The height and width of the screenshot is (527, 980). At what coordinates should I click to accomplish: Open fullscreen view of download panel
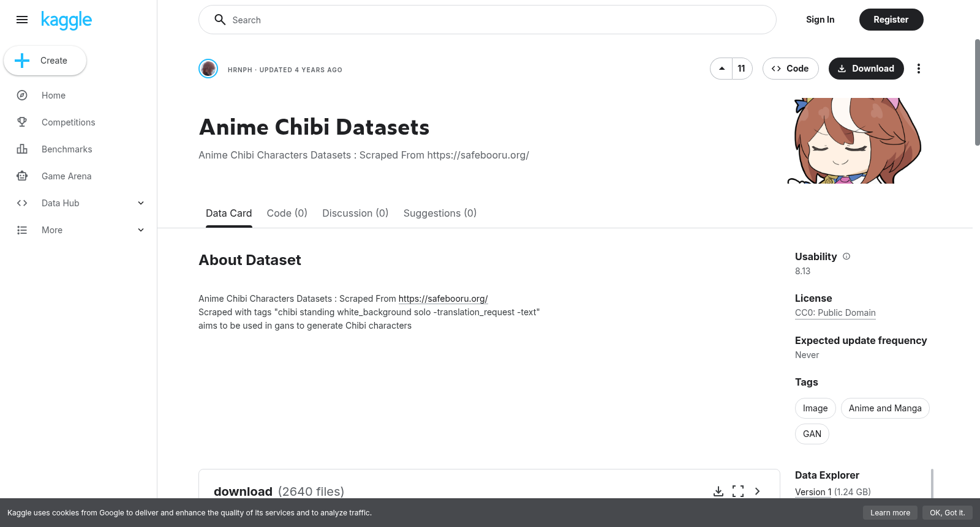[738, 491]
